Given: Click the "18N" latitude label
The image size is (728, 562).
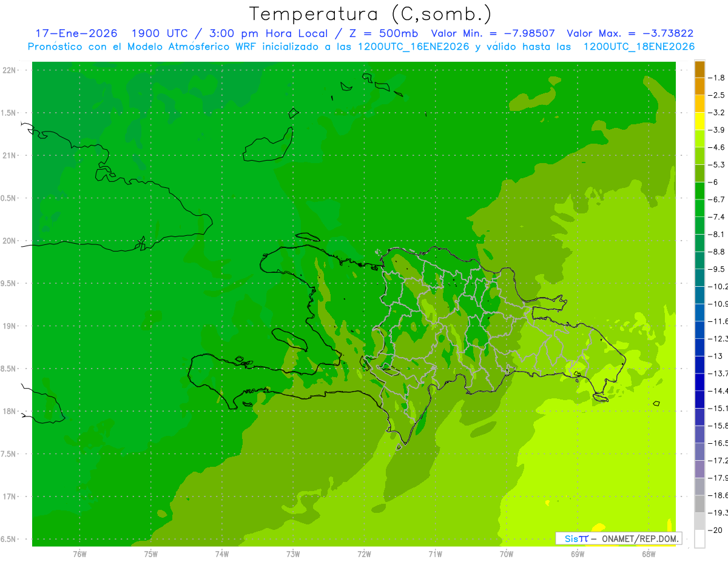Looking at the screenshot, I should 9,411.
